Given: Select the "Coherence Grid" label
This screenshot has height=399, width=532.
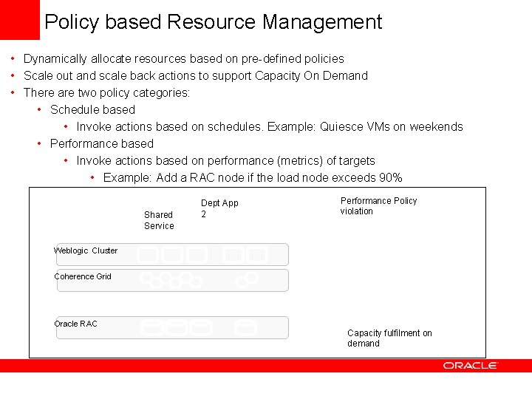Looking at the screenshot, I should tap(83, 276).
